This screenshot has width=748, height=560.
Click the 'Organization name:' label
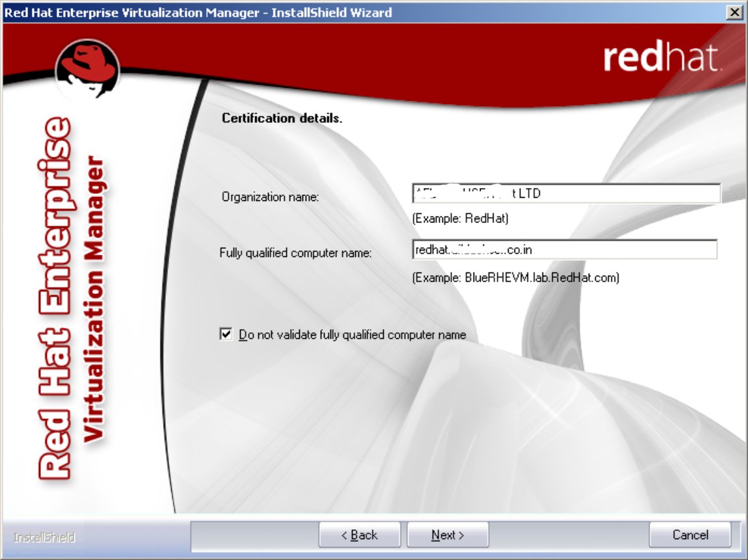pyautogui.click(x=270, y=196)
